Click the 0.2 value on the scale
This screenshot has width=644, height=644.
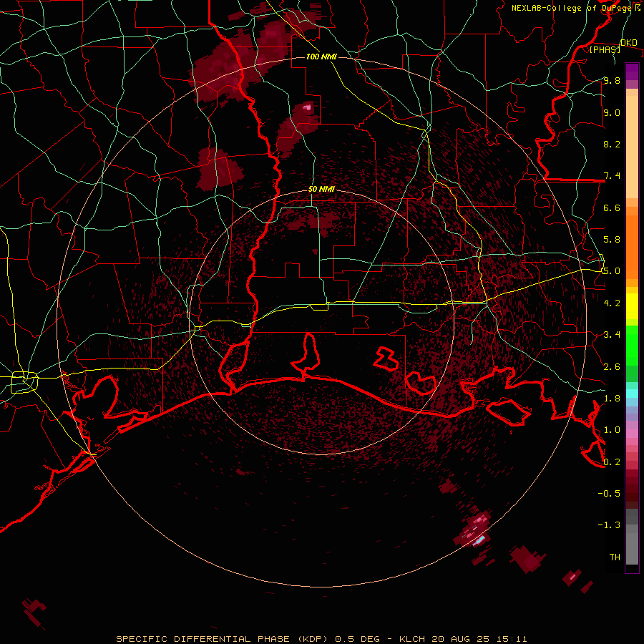(612, 462)
